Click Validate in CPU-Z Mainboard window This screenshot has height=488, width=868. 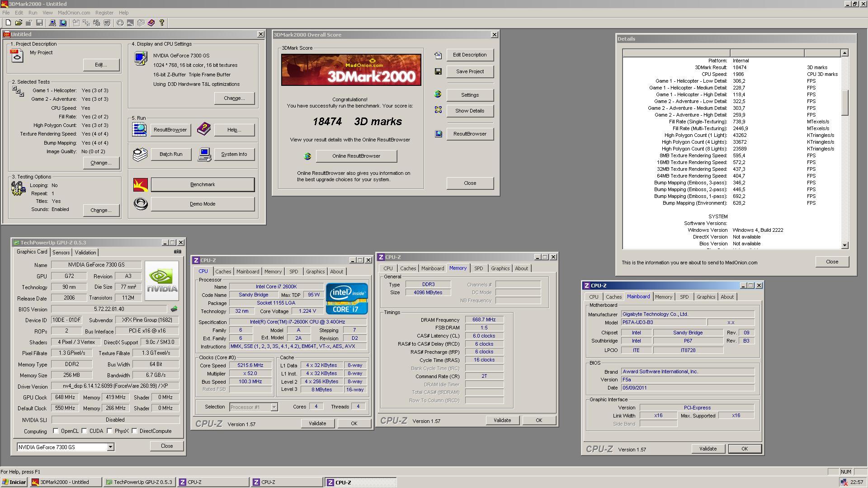708,449
